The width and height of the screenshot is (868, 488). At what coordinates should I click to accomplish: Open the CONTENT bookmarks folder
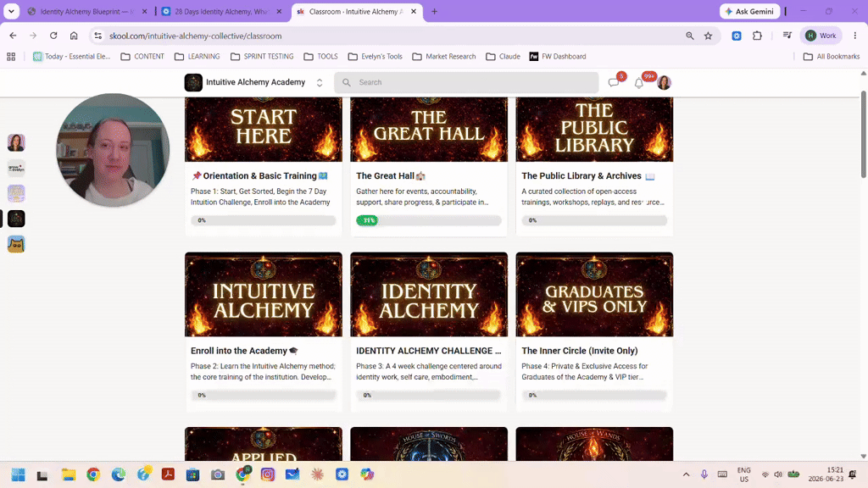pyautogui.click(x=142, y=57)
